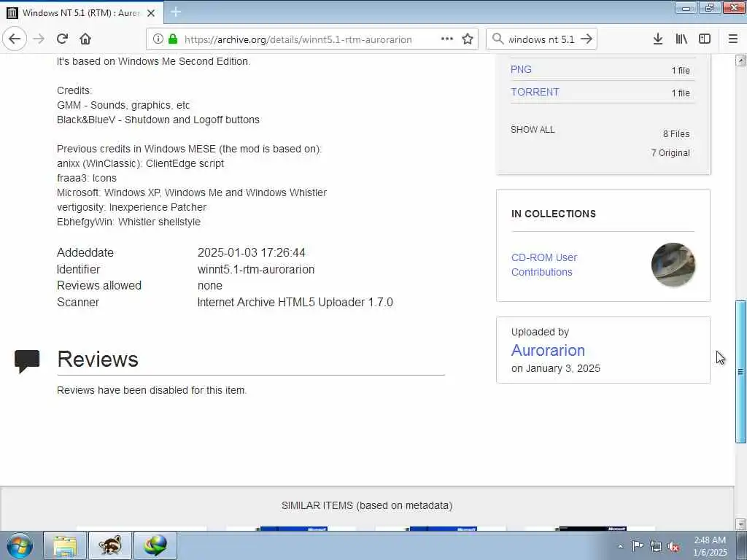Submit search with the arrow button

coord(587,39)
